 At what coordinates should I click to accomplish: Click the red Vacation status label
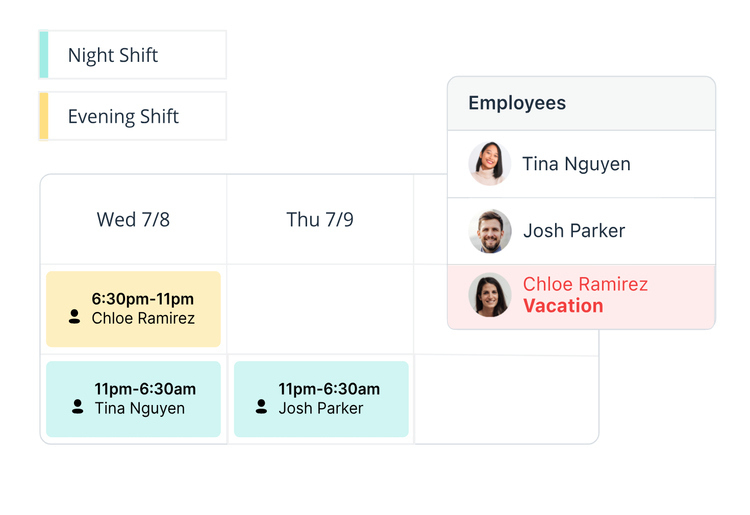click(x=563, y=306)
